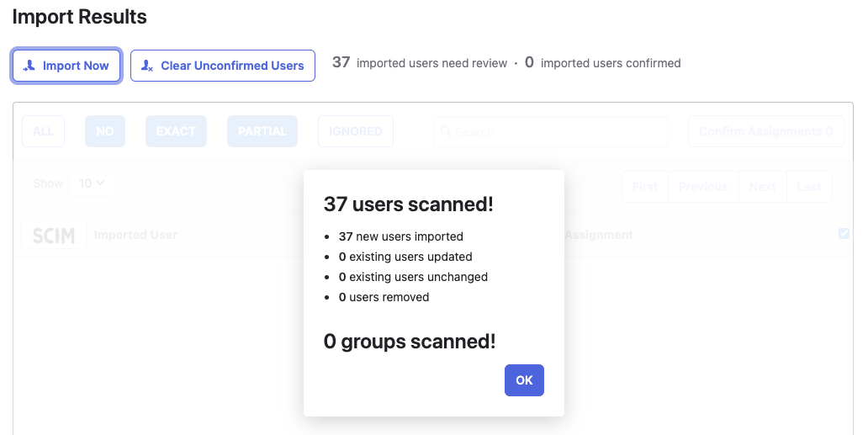Viewport: 868px width, 435px height.
Task: Go to the Previous page
Action: tap(703, 187)
